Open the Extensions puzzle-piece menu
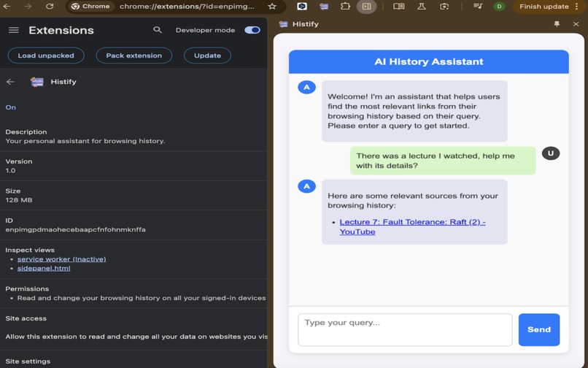The width and height of the screenshot is (588, 368). tap(345, 7)
